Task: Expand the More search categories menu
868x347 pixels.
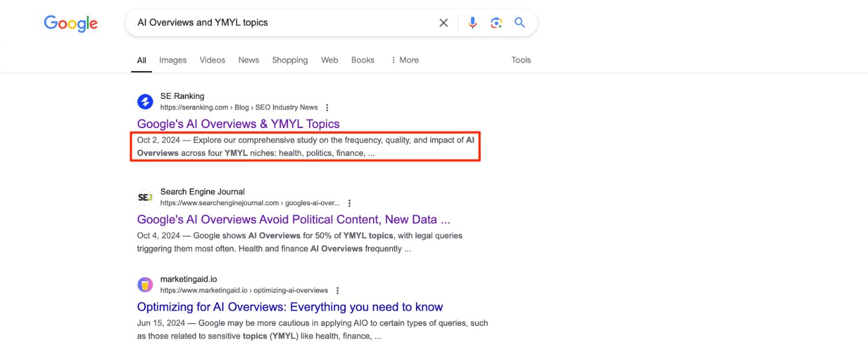Action: [x=404, y=60]
